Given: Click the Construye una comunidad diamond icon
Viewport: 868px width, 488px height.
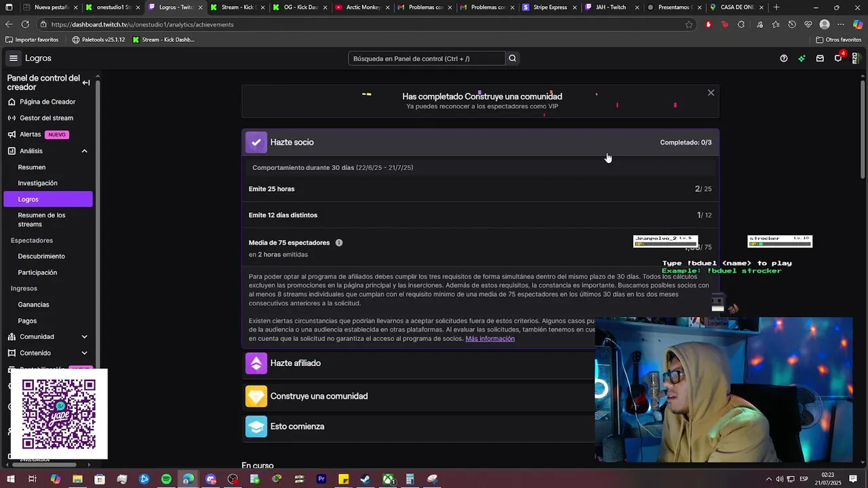Looking at the screenshot, I should point(256,396).
